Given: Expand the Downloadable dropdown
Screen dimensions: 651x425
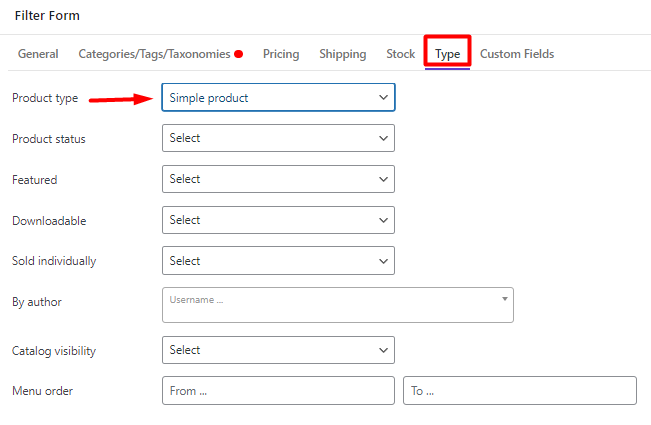Looking at the screenshot, I should point(278,220).
